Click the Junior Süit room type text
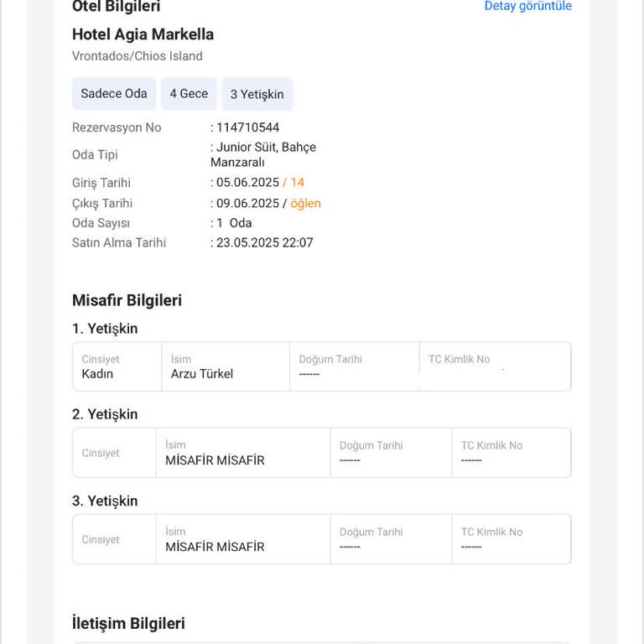 (246, 147)
